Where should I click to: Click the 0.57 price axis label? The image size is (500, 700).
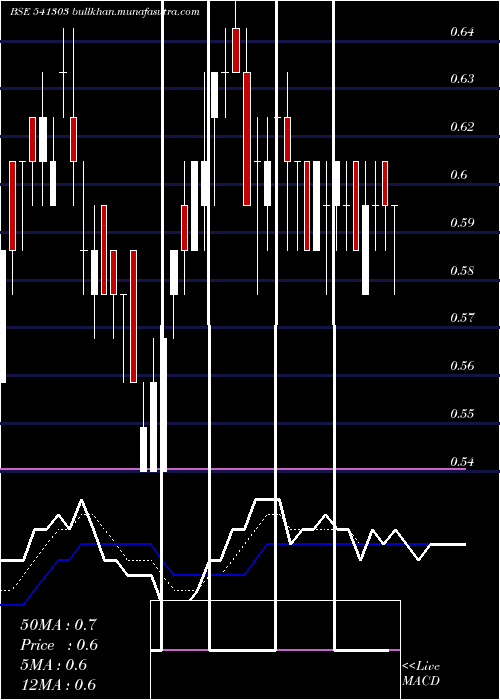[x=462, y=318]
